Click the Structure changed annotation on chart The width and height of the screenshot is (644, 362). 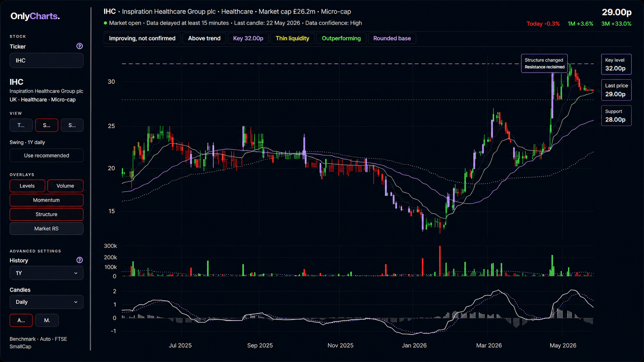coord(544,63)
